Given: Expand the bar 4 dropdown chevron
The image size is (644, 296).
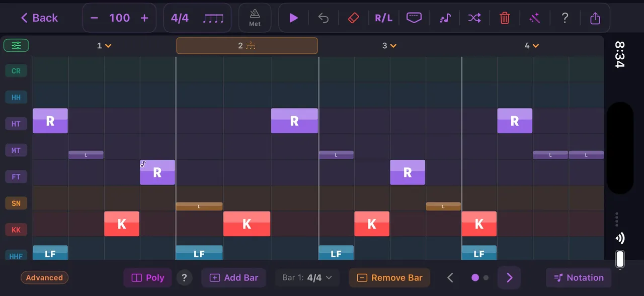Looking at the screenshot, I should [536, 46].
